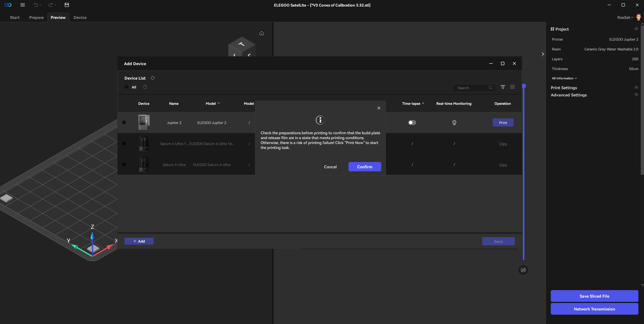Viewport: 644px width, 324px height.
Task: Click Save Sliced File button
Action: [x=594, y=296]
